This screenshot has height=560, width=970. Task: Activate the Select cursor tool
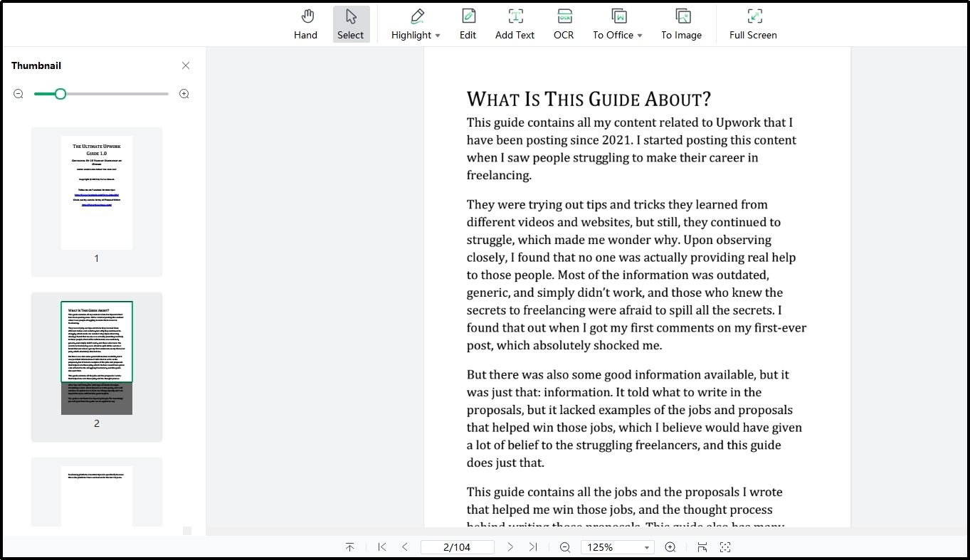pyautogui.click(x=351, y=24)
